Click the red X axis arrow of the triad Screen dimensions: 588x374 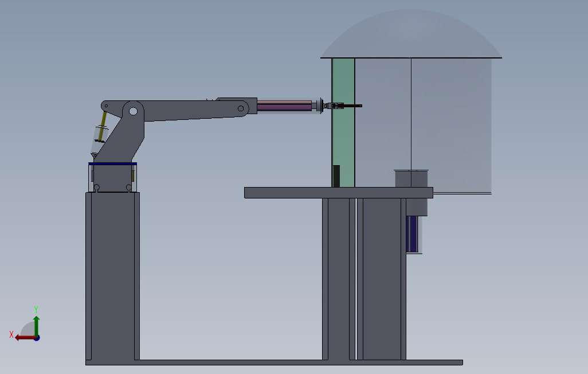[25, 338]
